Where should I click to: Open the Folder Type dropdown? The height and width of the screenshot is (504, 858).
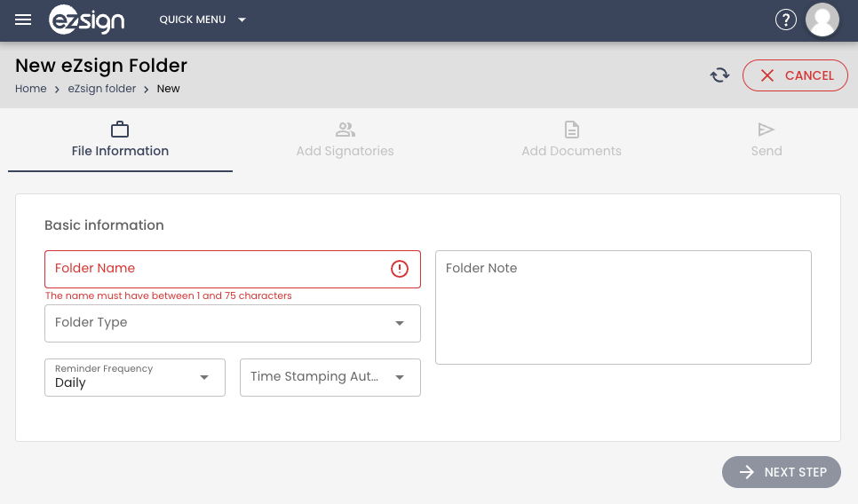point(233,324)
